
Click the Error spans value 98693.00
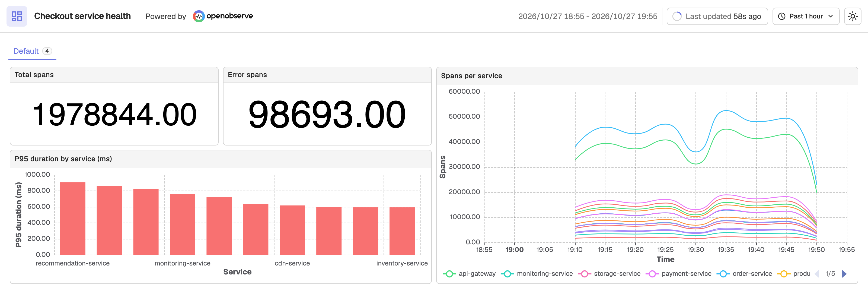pyautogui.click(x=327, y=115)
